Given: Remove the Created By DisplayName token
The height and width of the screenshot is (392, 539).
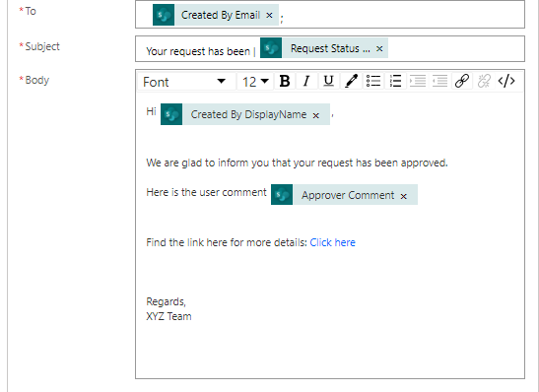Looking at the screenshot, I should coord(316,115).
